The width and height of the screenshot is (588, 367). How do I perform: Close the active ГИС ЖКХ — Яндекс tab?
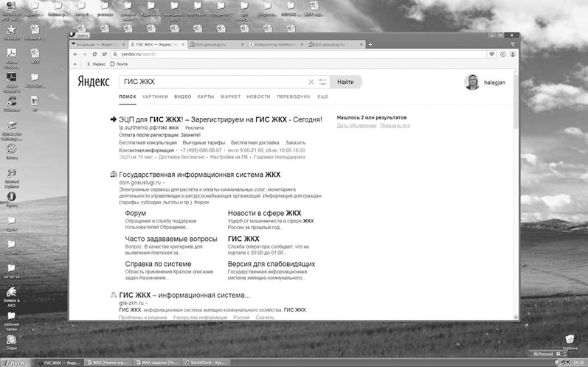click(x=183, y=44)
